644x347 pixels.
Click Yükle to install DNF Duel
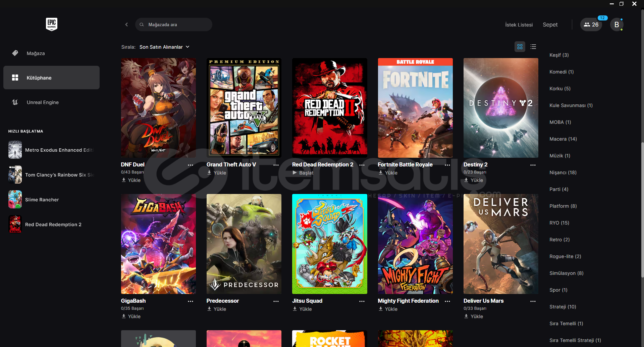tap(131, 180)
